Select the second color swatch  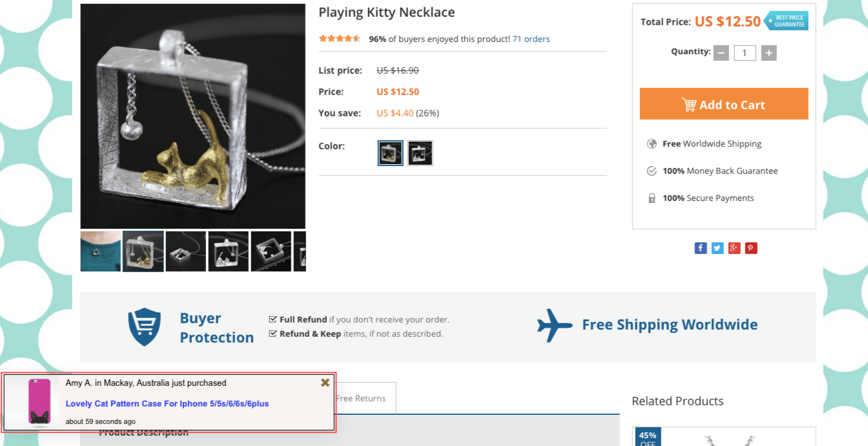pos(420,153)
